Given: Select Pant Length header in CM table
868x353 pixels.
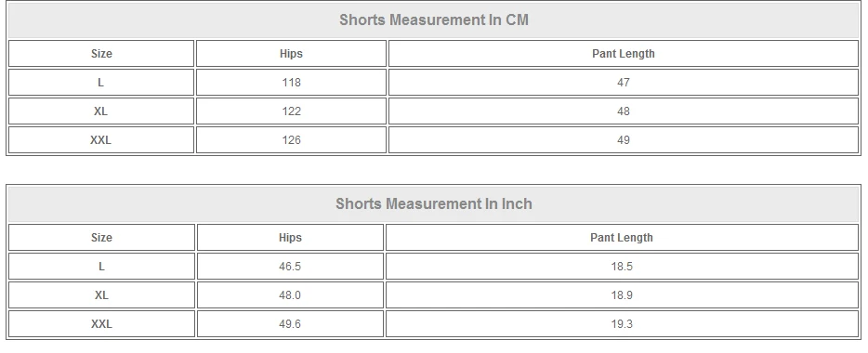Looking at the screenshot, I should point(624,54).
